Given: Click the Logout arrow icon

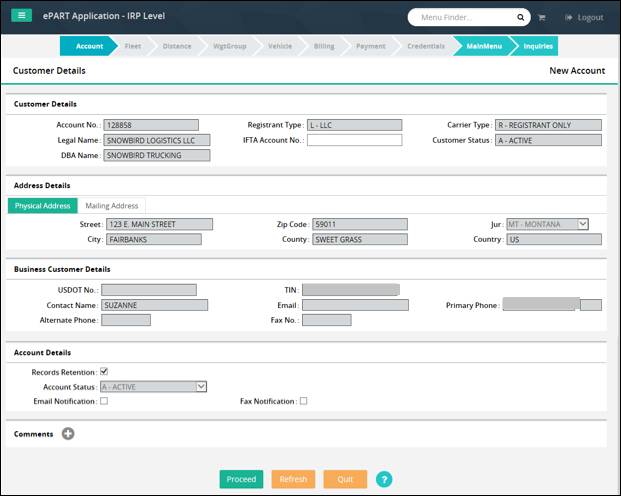Looking at the screenshot, I should [569, 17].
